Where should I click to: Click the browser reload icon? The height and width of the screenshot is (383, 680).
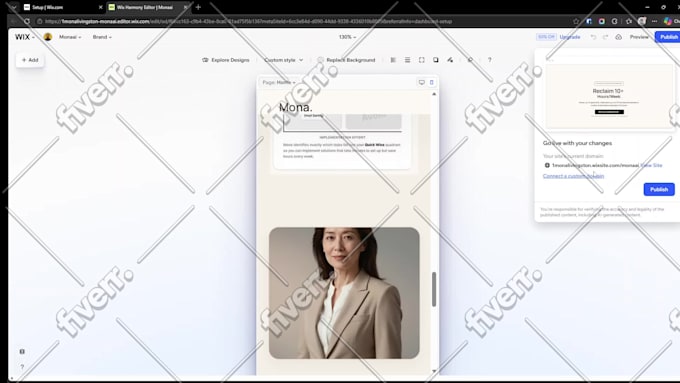click(27, 21)
